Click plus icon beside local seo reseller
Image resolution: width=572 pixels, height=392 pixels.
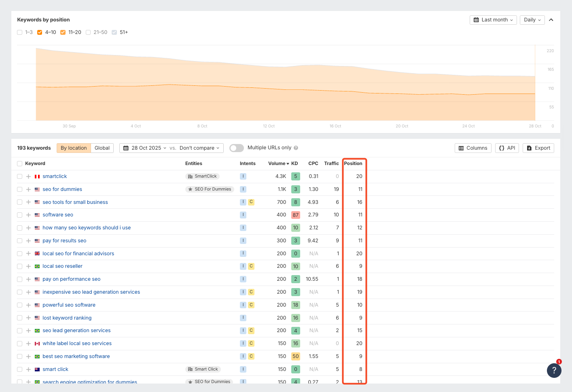[x=28, y=266]
